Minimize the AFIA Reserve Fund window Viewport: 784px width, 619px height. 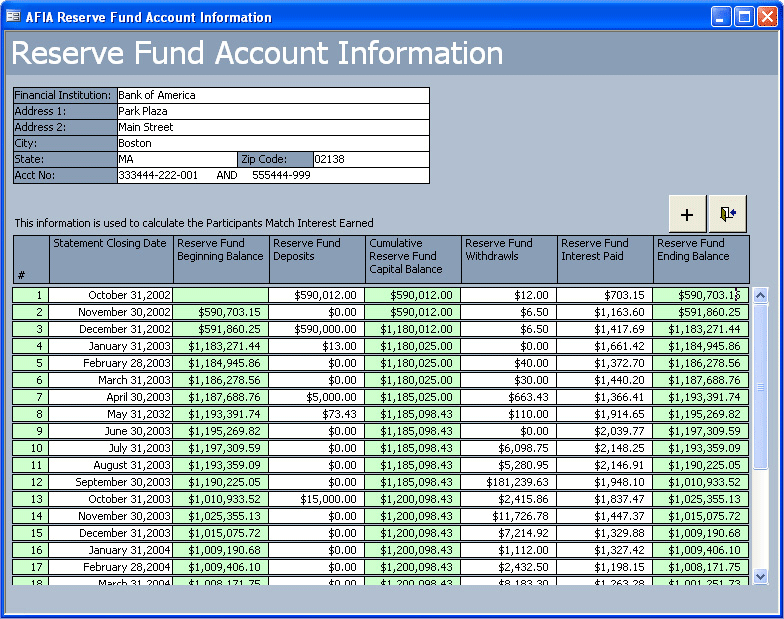pyautogui.click(x=721, y=16)
